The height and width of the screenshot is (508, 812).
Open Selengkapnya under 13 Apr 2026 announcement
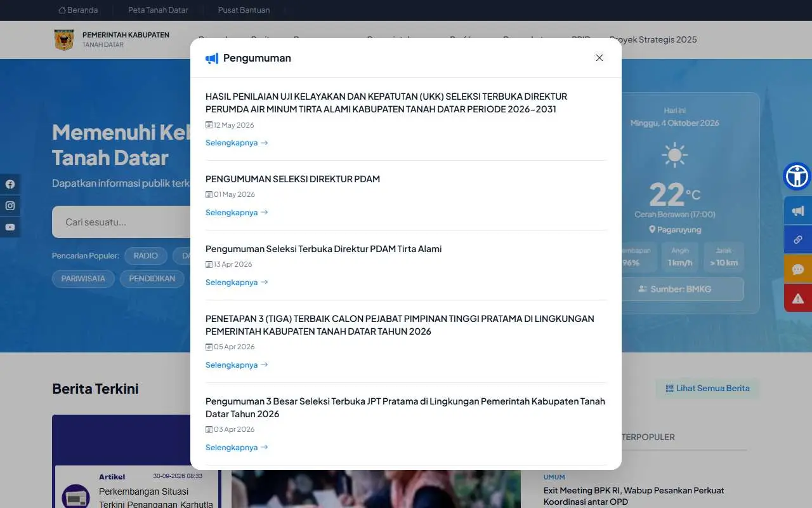[237, 283]
